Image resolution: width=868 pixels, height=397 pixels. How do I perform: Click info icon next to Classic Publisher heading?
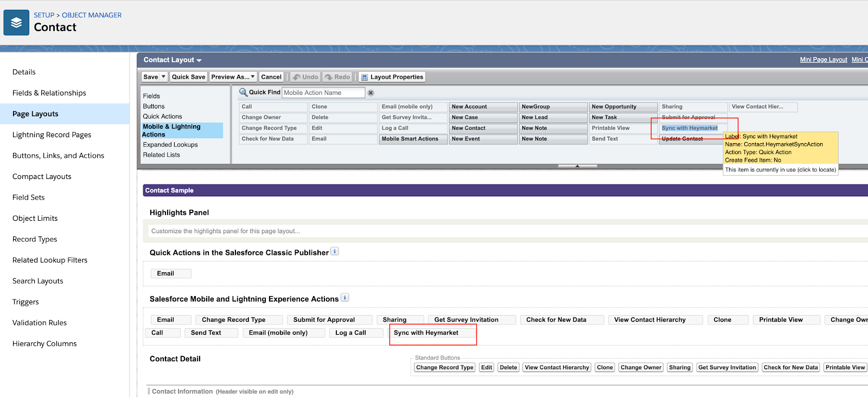(335, 251)
